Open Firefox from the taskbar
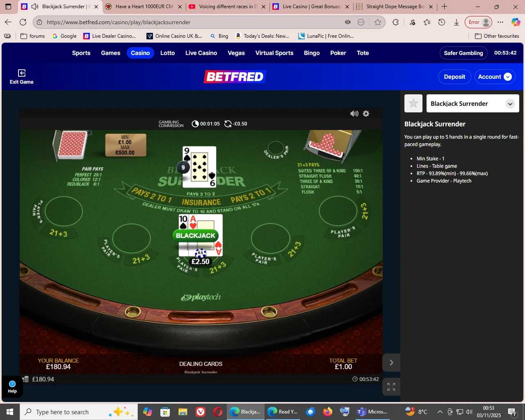 point(327,412)
